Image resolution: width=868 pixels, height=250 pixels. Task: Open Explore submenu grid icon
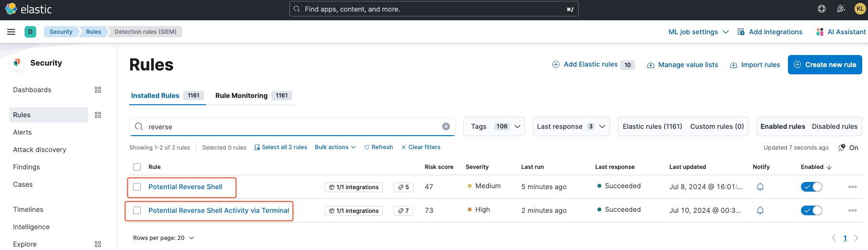(x=98, y=244)
